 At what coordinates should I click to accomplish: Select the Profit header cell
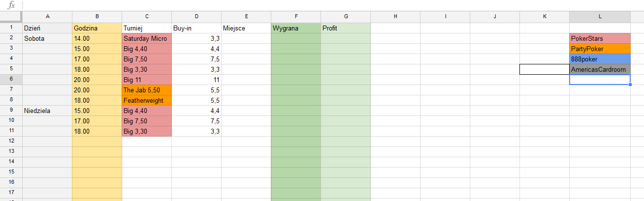coord(345,28)
